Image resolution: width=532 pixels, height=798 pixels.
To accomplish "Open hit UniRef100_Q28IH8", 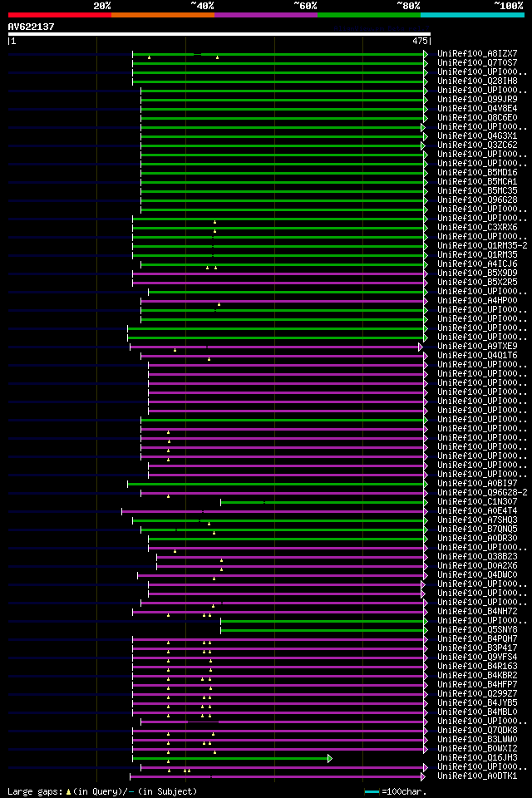I will point(477,81).
